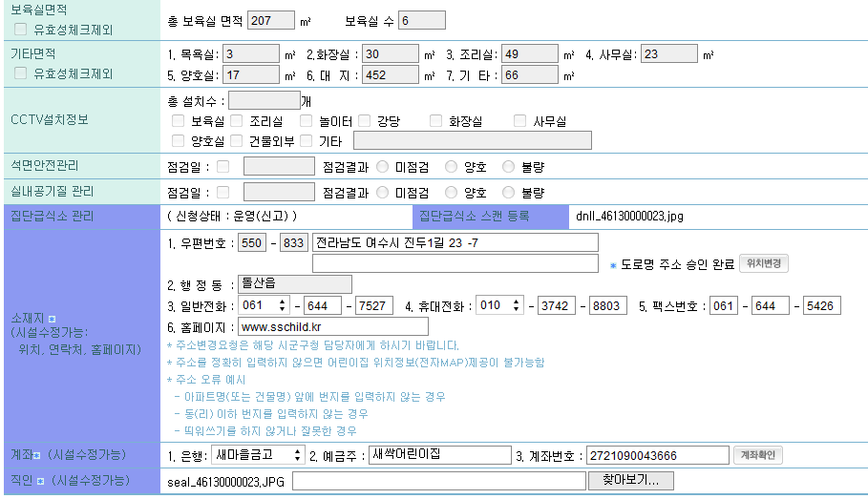Image resolution: width=868 pixels, height=499 pixels.
Task: Enable 점검일 checkbox for 석면안전관리
Action: [x=223, y=167]
